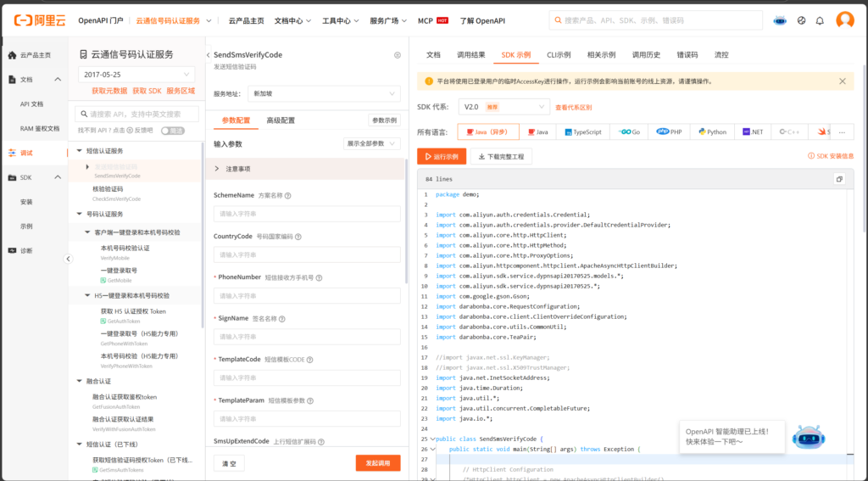This screenshot has height=481, width=868.
Task: Click the Aliyun logo
Action: pyautogui.click(x=37, y=20)
